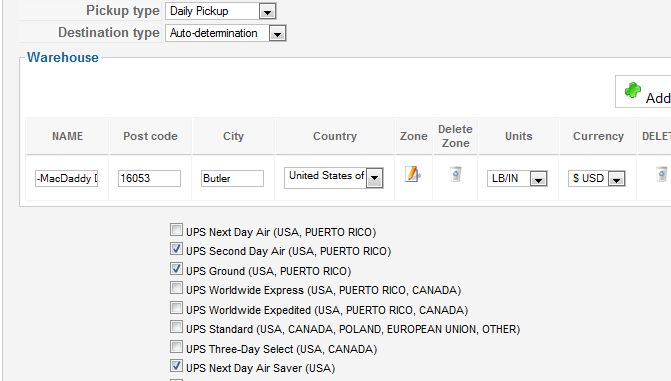This screenshot has height=381, width=671.
Task: Open the Pickup type dropdown
Action: click(x=221, y=11)
